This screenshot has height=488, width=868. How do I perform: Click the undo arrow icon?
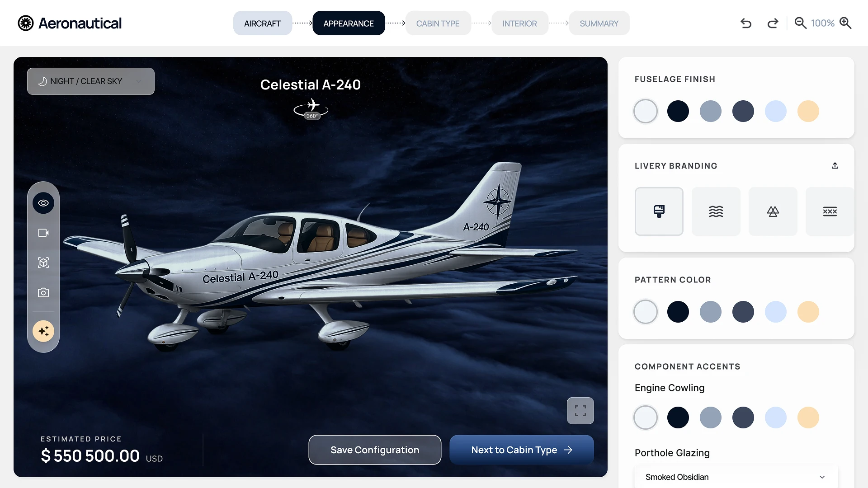tap(746, 23)
